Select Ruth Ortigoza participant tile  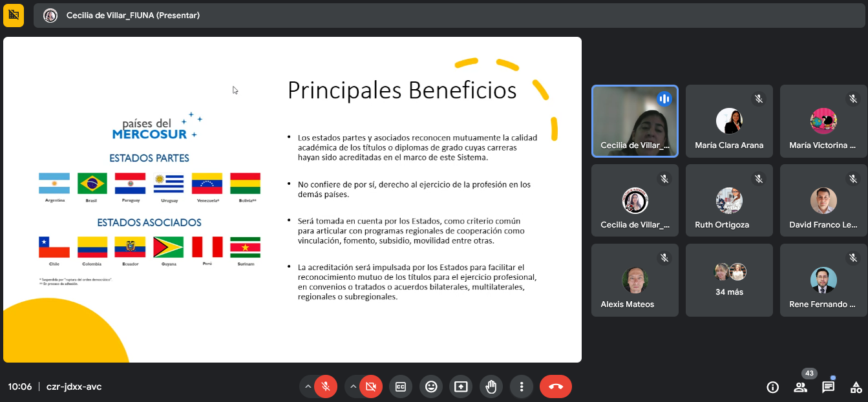click(729, 200)
